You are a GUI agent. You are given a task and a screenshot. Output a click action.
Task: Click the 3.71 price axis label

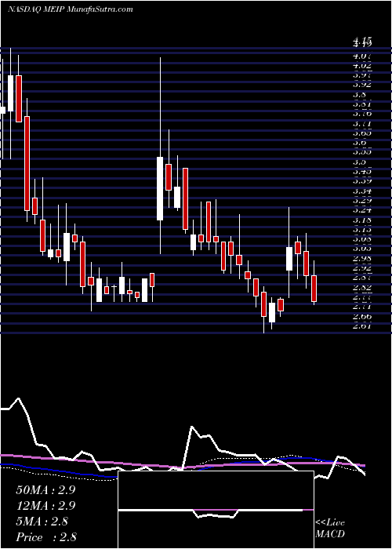point(362,124)
